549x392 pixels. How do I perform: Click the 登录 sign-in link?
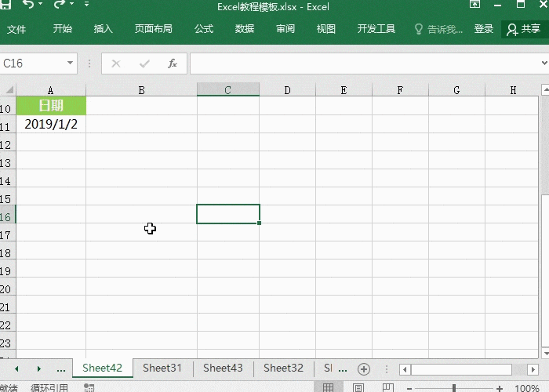(484, 29)
